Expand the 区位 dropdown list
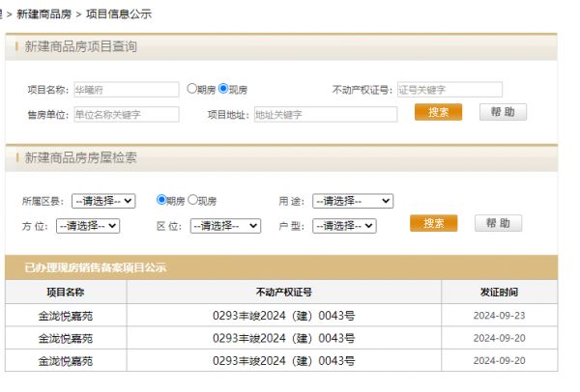This screenshot has width=580, height=392. pyautogui.click(x=226, y=225)
